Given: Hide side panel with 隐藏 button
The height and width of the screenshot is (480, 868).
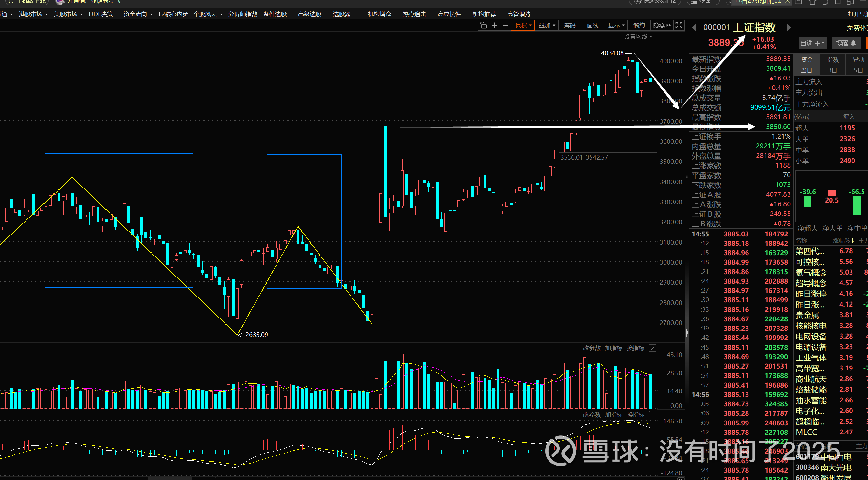Looking at the screenshot, I should pyautogui.click(x=662, y=25).
